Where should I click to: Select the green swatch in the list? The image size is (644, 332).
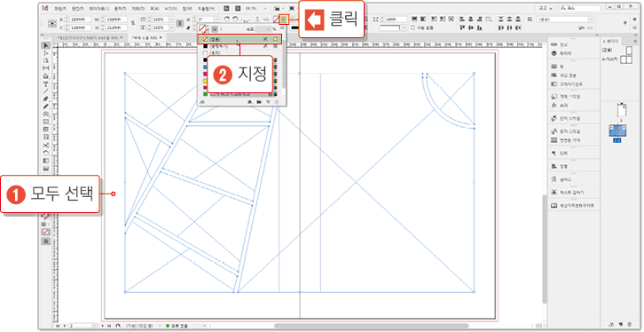tap(206, 94)
